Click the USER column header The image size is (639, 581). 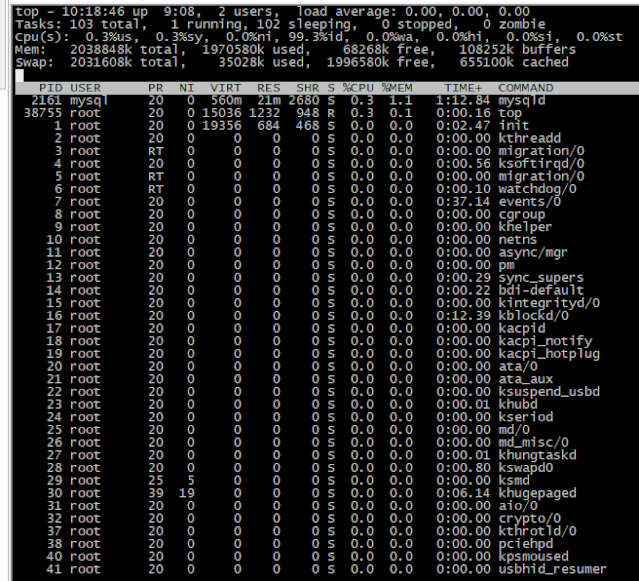pos(85,88)
